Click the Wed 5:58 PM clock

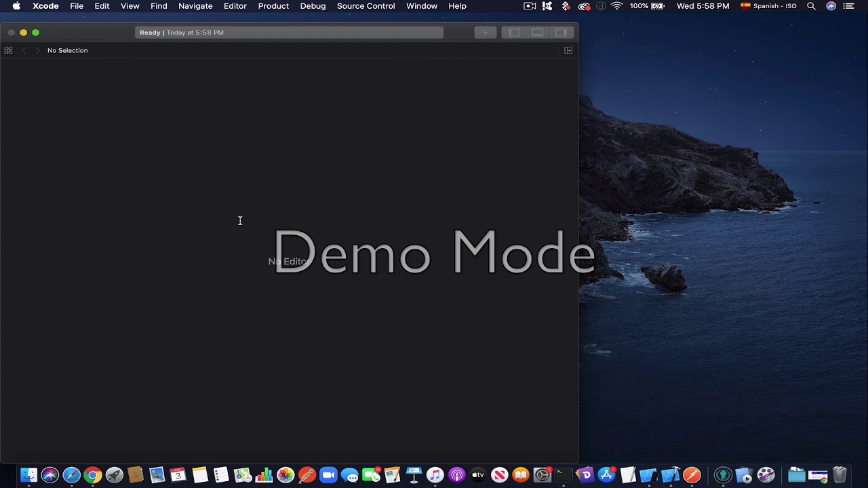tap(703, 6)
